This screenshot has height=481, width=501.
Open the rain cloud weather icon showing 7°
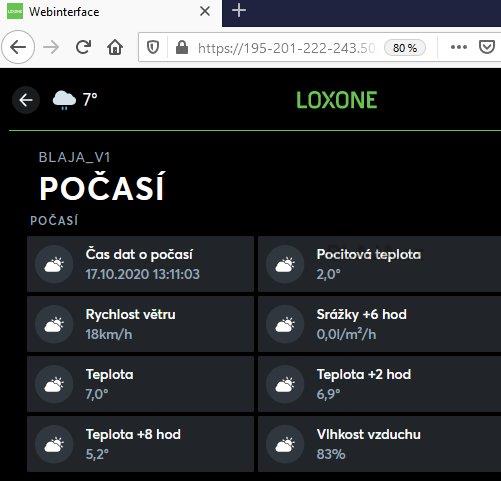coord(64,100)
